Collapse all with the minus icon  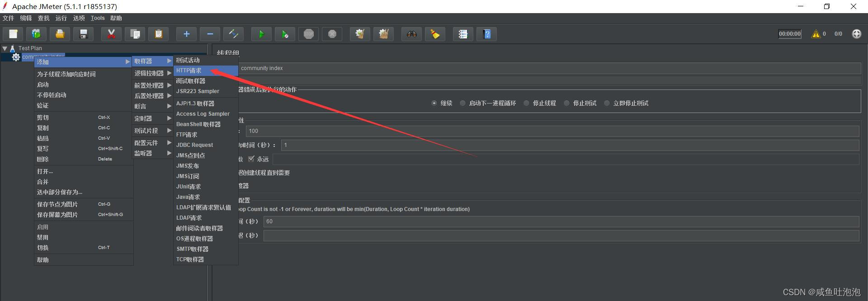click(x=210, y=34)
